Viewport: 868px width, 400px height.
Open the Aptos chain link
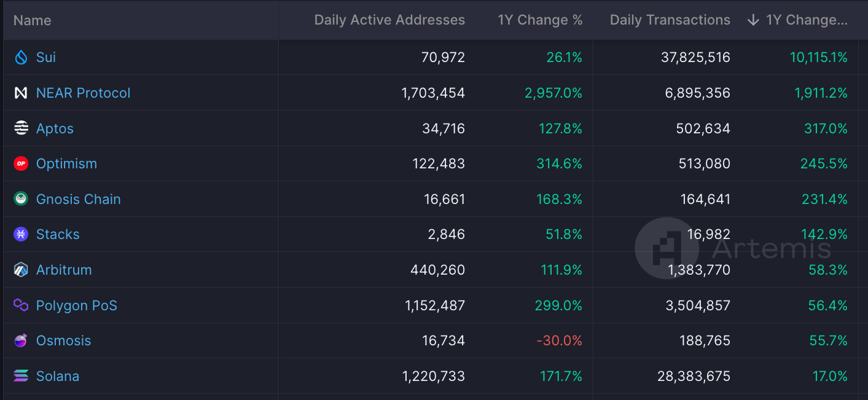click(x=55, y=128)
